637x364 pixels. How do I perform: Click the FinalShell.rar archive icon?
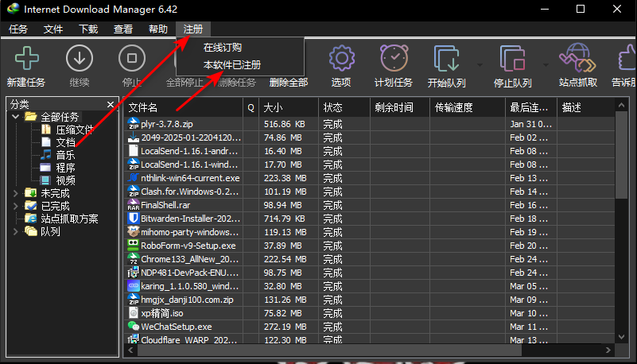pyautogui.click(x=134, y=205)
